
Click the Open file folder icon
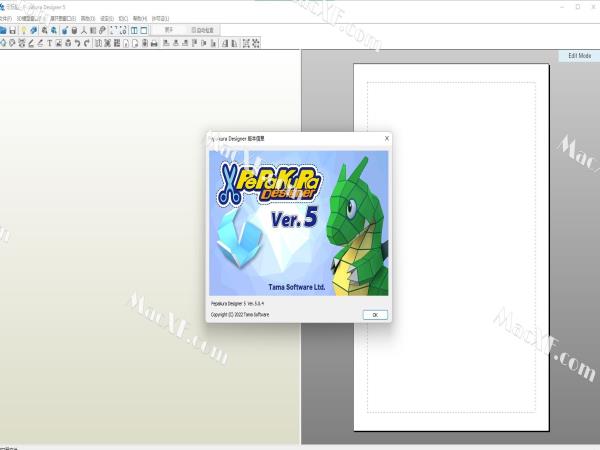pos(3,30)
